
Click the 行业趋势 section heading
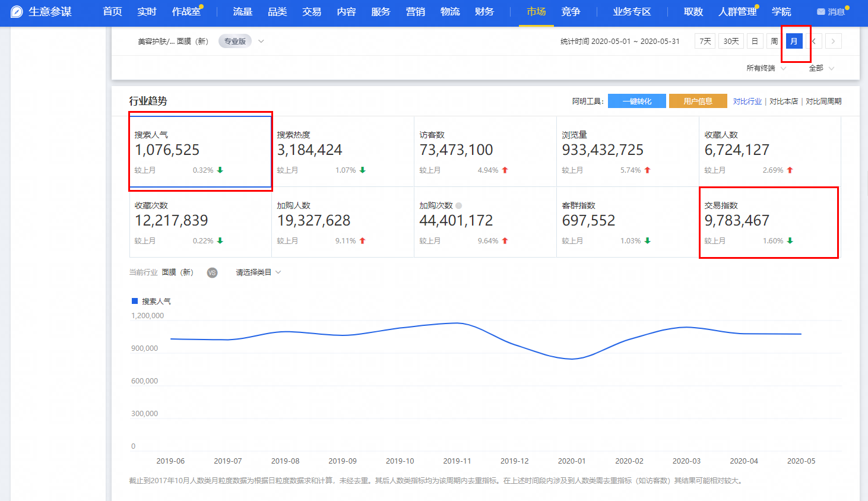[148, 101]
